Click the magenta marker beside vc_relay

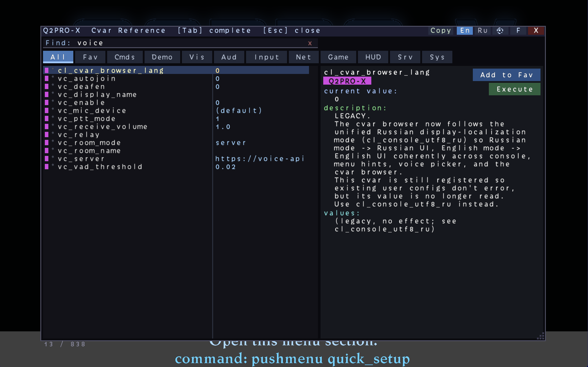pyautogui.click(x=47, y=135)
